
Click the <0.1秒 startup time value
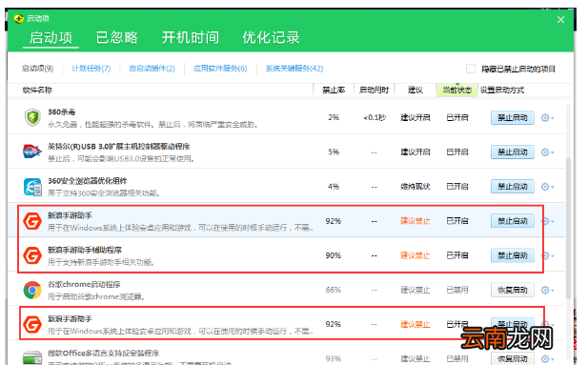pos(375,118)
